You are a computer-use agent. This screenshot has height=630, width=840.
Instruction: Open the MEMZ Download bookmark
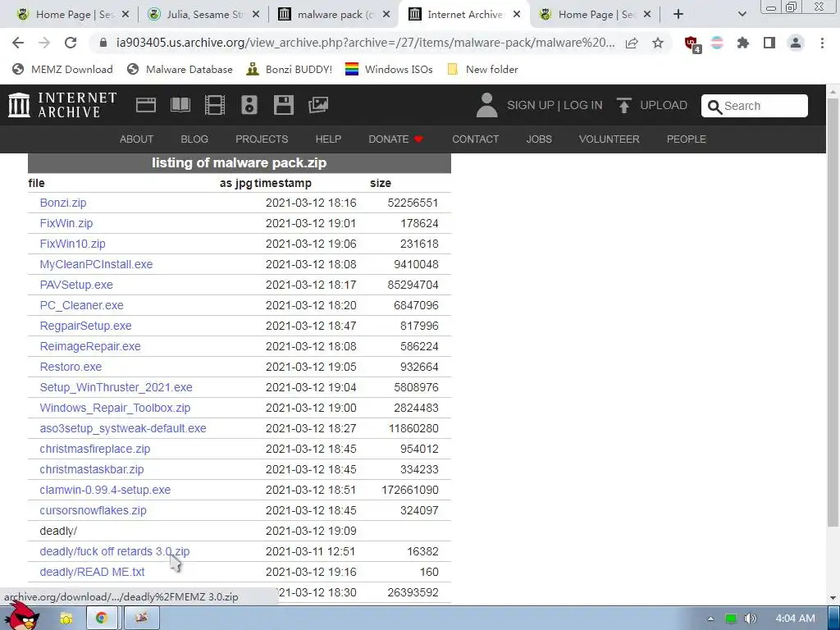(62, 69)
